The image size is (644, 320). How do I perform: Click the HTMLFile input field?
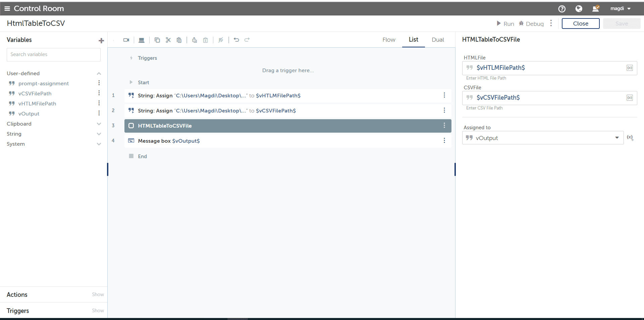point(549,68)
